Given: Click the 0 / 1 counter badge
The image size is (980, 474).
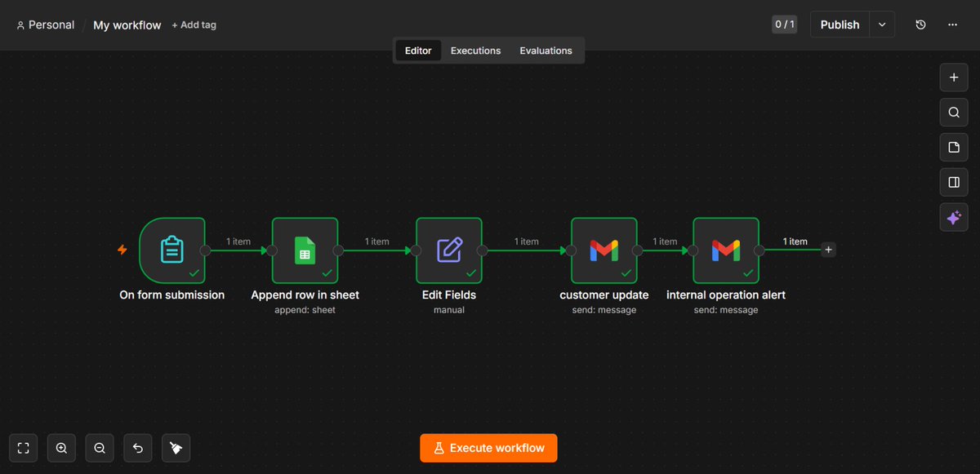Looking at the screenshot, I should [784, 24].
